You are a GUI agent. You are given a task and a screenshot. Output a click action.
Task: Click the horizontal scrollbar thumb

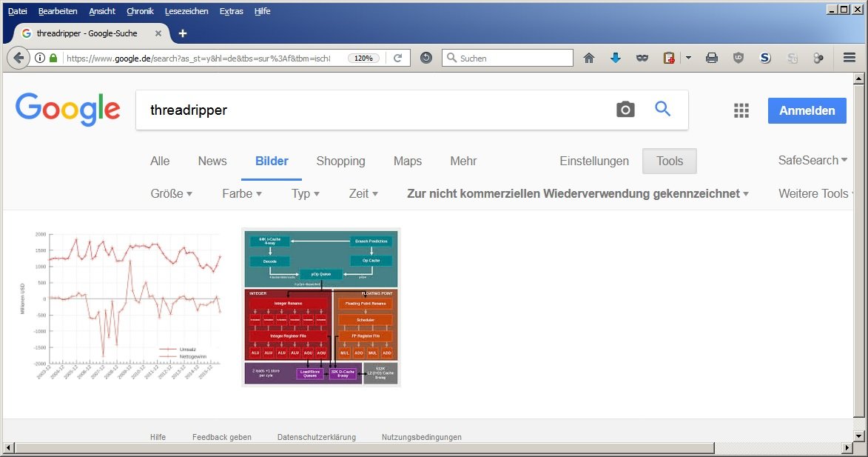pyautogui.click(x=364, y=447)
